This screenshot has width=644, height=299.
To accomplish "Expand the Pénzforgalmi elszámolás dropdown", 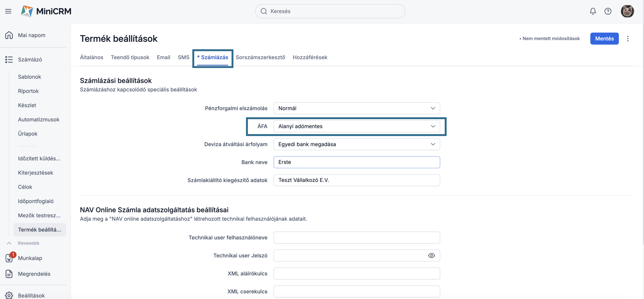I will click(x=356, y=108).
